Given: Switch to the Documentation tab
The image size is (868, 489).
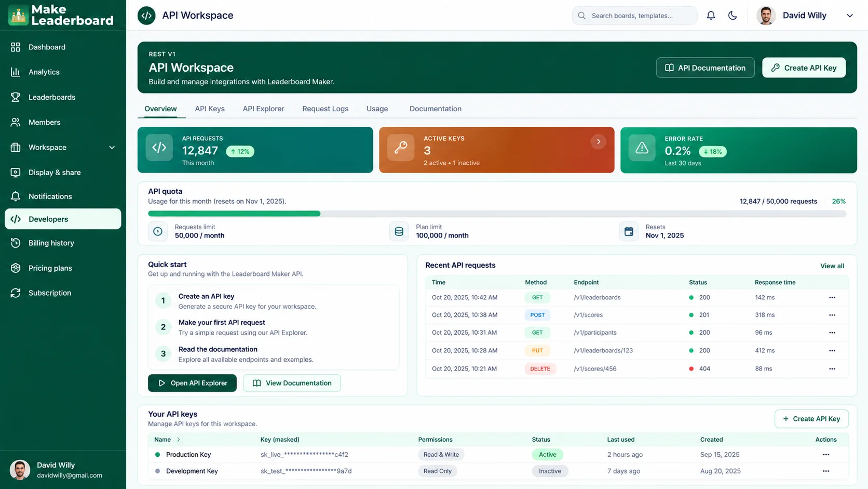Looking at the screenshot, I should 435,109.
